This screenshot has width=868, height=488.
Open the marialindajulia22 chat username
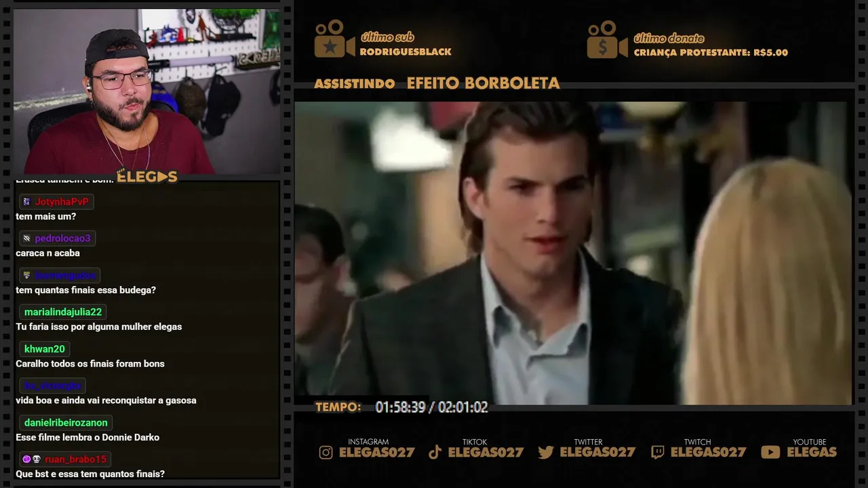click(63, 312)
